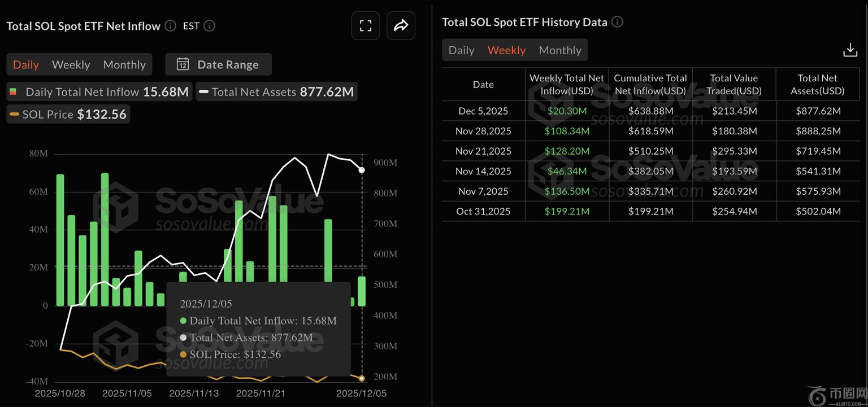Viewport: 868px width, 407px height.
Task: Click the Total Net Assets column header
Action: (817, 85)
